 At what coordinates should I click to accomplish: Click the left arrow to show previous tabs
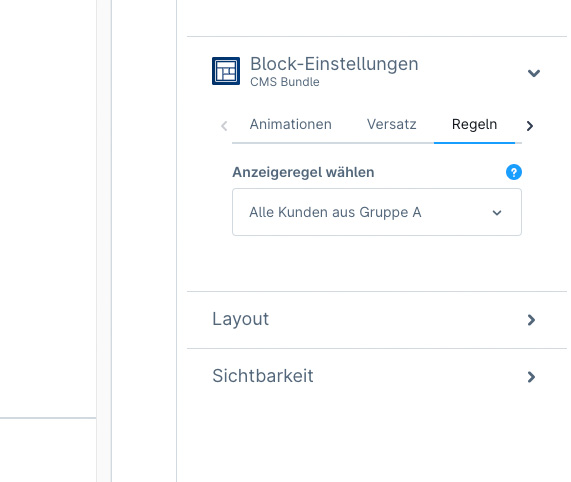(x=224, y=126)
